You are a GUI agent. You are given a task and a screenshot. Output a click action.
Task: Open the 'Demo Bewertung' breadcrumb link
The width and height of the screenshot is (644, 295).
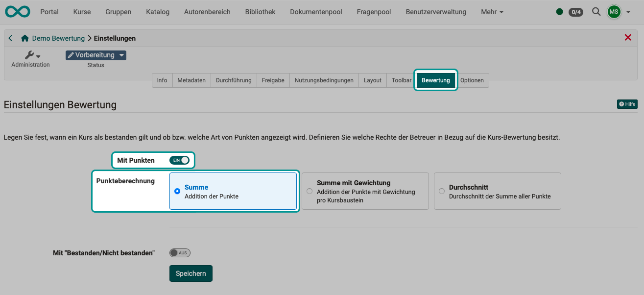tap(57, 38)
